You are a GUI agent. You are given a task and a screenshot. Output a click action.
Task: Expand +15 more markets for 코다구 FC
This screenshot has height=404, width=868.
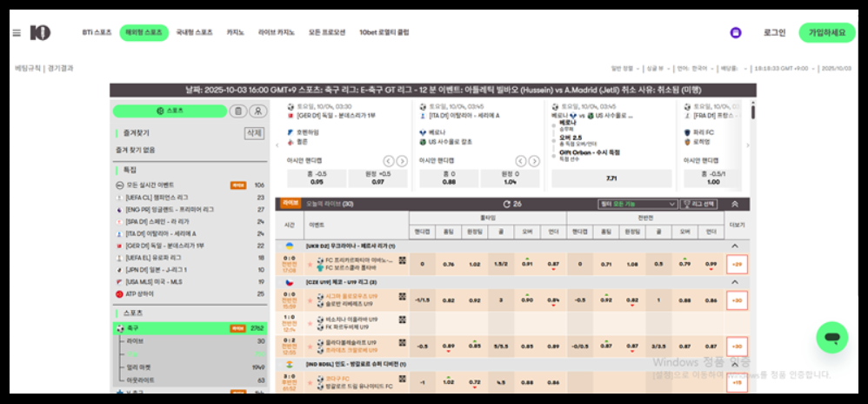pyautogui.click(x=737, y=382)
